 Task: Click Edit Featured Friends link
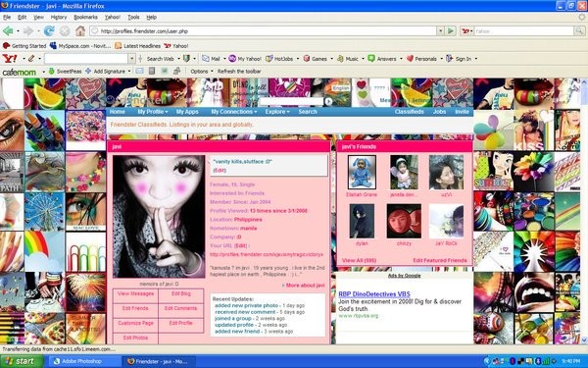pos(440,260)
